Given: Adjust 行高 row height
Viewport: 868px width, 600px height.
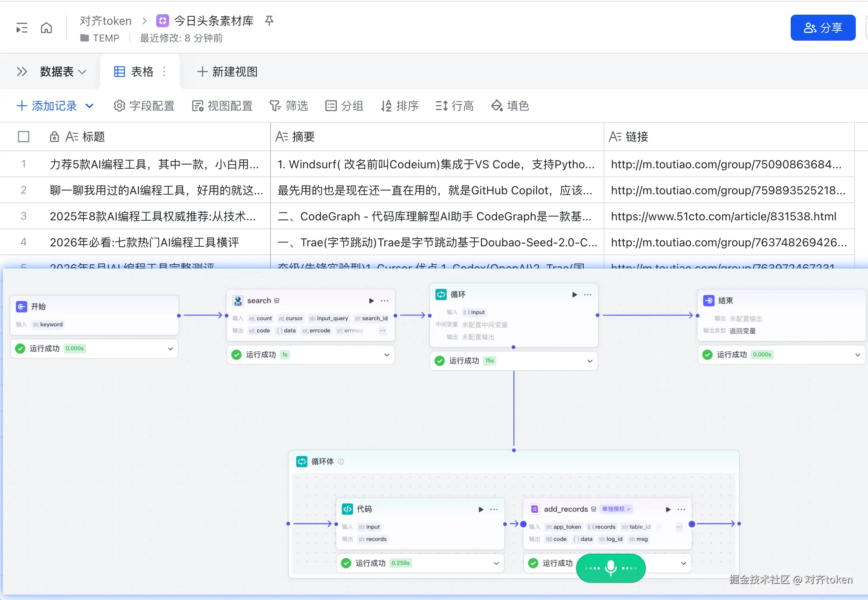Looking at the screenshot, I should tap(454, 106).
